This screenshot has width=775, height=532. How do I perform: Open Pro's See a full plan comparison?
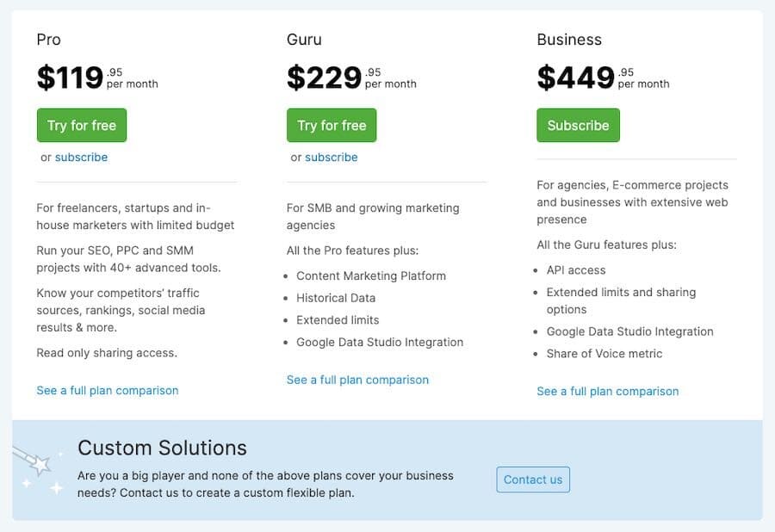click(108, 390)
